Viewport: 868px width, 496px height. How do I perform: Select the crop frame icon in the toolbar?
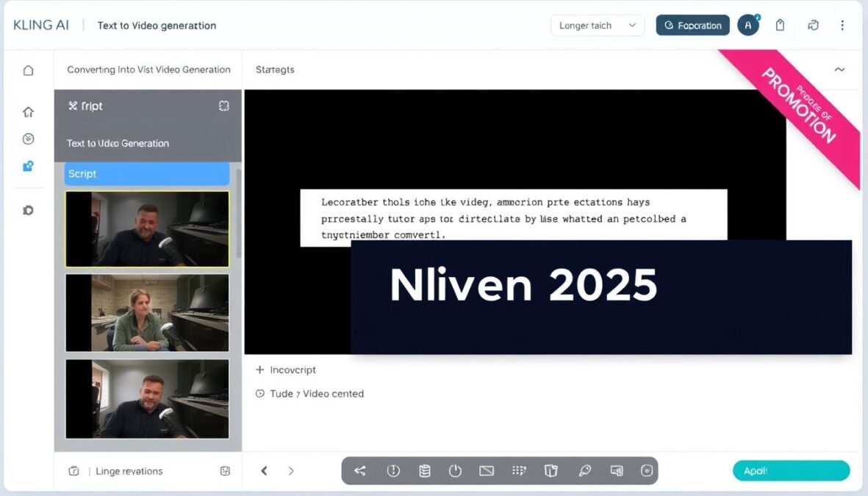pos(487,470)
